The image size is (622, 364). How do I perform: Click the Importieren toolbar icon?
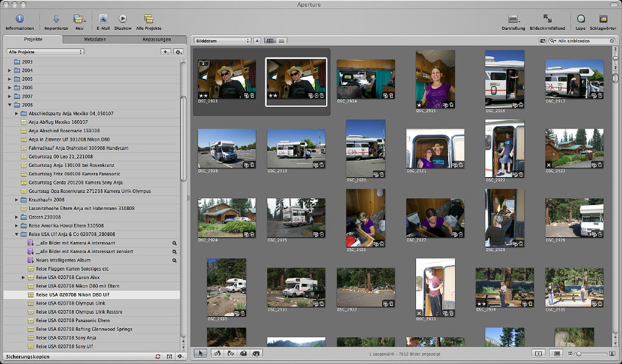56,19
